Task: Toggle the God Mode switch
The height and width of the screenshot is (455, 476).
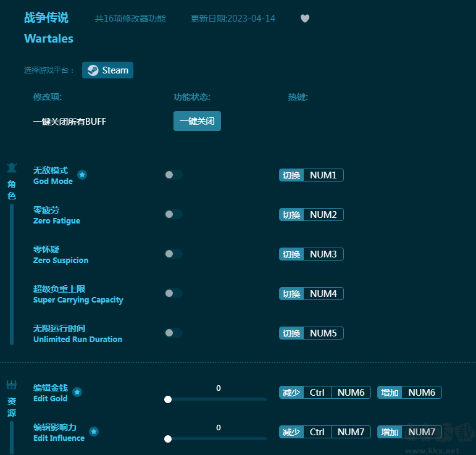Action: tap(173, 175)
